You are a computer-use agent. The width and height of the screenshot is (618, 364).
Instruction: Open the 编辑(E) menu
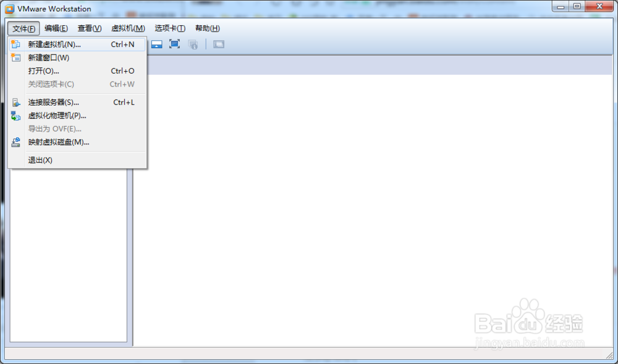point(56,28)
